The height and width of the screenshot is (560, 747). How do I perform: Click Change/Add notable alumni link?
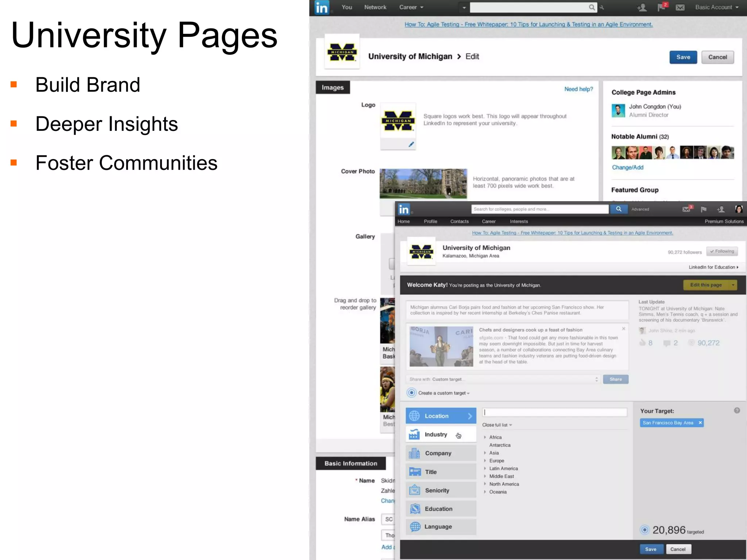coord(627,167)
